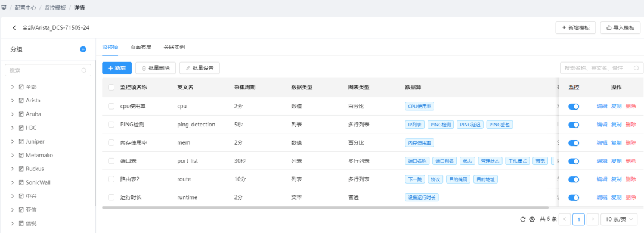The width and height of the screenshot is (644, 233).
Task: Open the 10 条/页 page size dropdown
Action: click(x=619, y=219)
